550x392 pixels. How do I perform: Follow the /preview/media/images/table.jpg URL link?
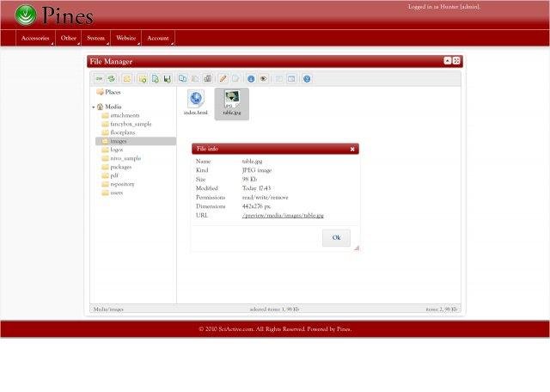pos(283,216)
